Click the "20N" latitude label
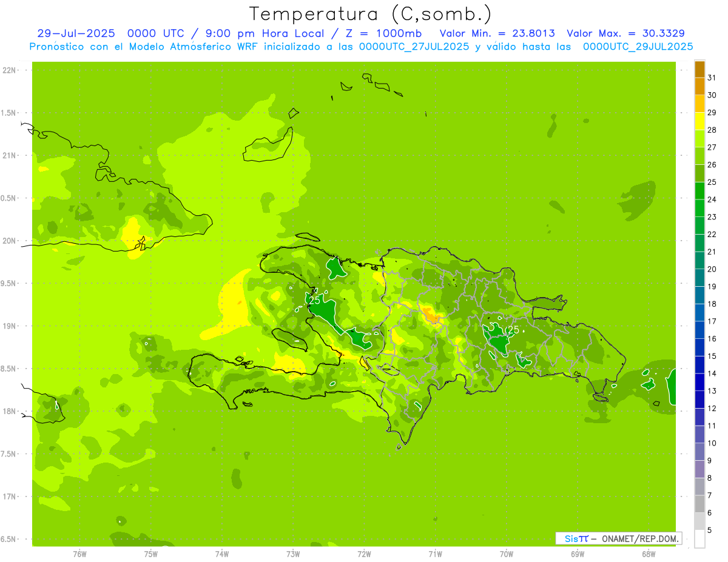 click(8, 241)
